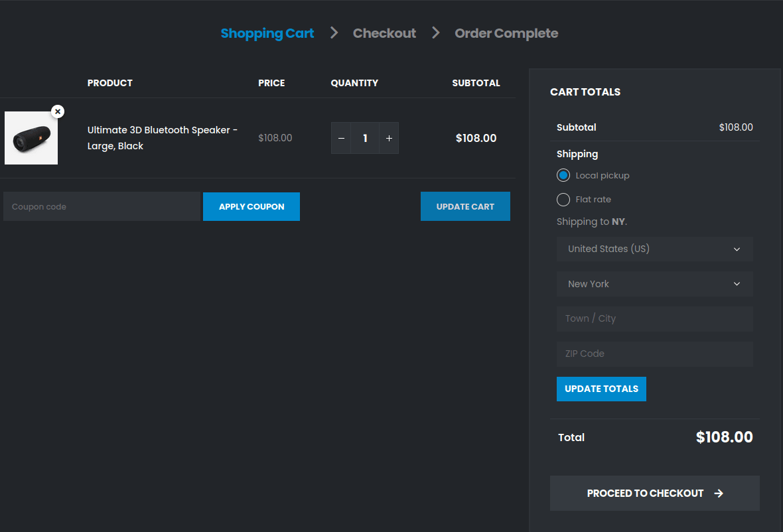Click the plus icon to increase quantity

389,138
